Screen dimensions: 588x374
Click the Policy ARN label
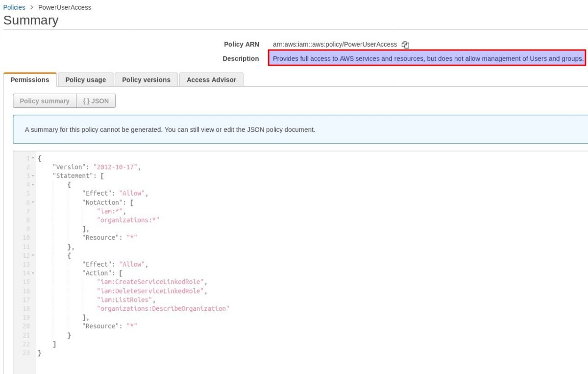click(242, 45)
